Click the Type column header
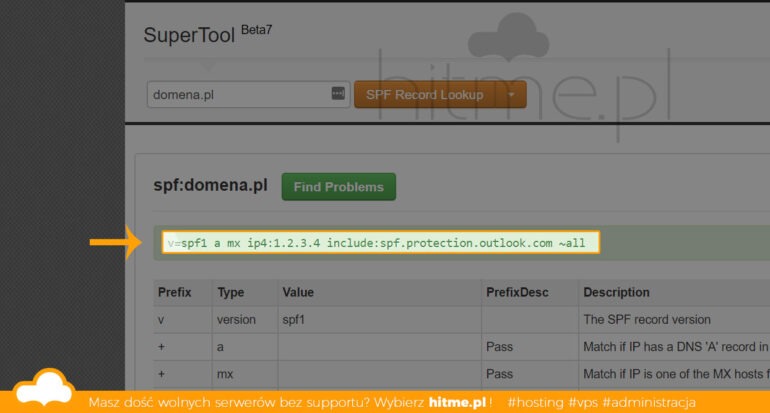Image resolution: width=770 pixels, height=413 pixels. click(230, 292)
